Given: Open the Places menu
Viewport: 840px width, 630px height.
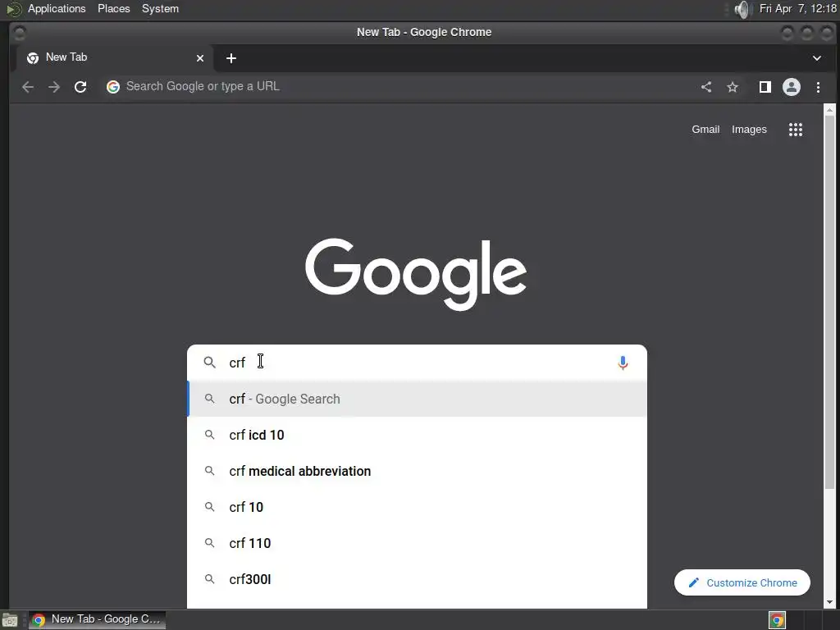Looking at the screenshot, I should [x=113, y=8].
